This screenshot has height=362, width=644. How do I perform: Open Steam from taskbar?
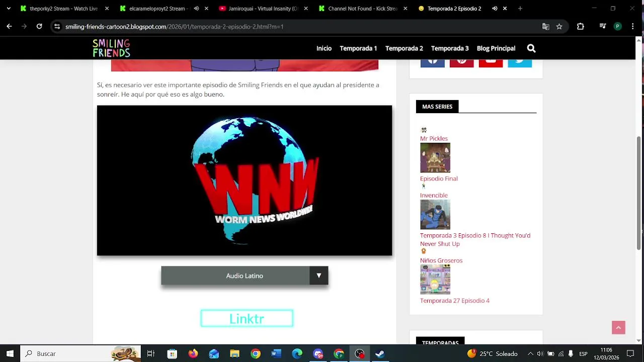tap(380, 353)
